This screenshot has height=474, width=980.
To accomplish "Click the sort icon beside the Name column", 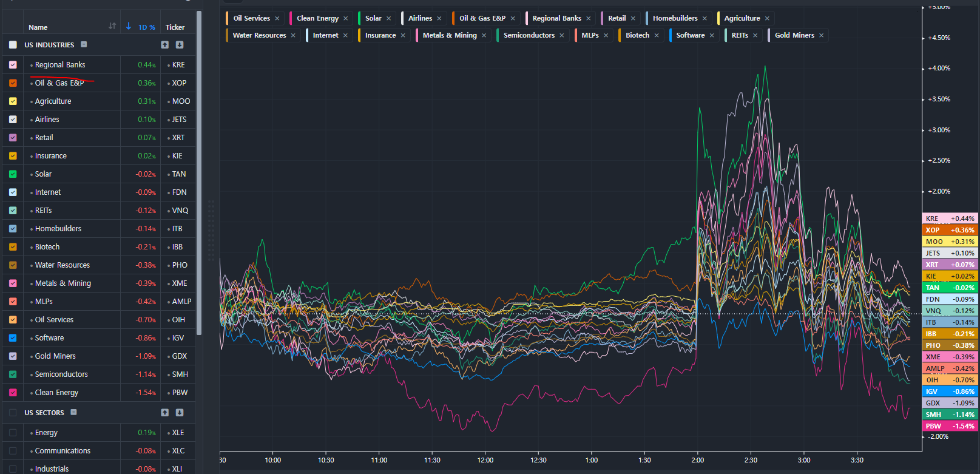I will point(112,26).
